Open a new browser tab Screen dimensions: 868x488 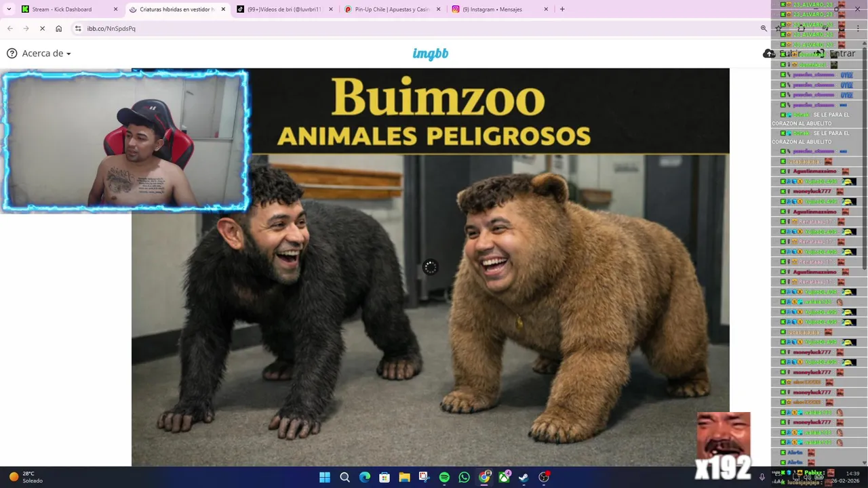pyautogui.click(x=562, y=9)
